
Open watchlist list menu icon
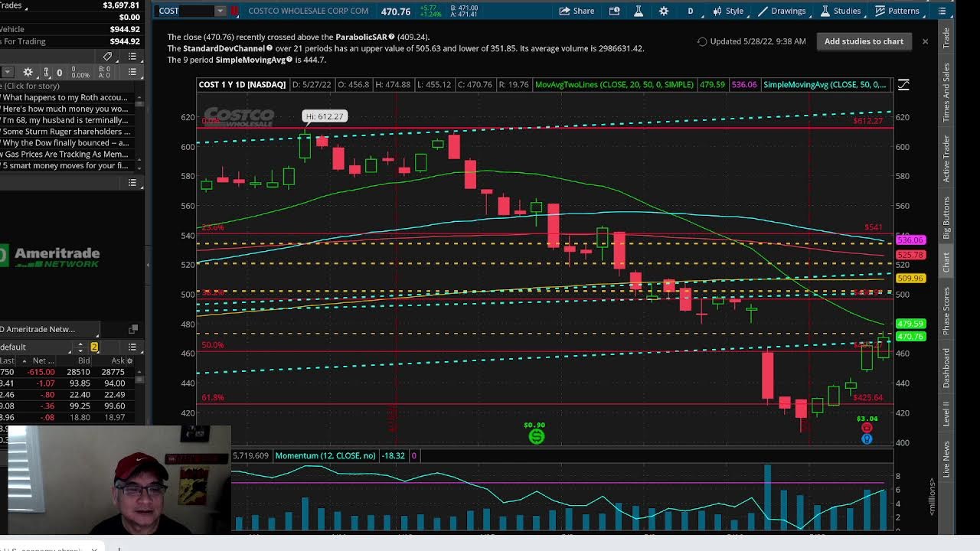[x=132, y=347]
